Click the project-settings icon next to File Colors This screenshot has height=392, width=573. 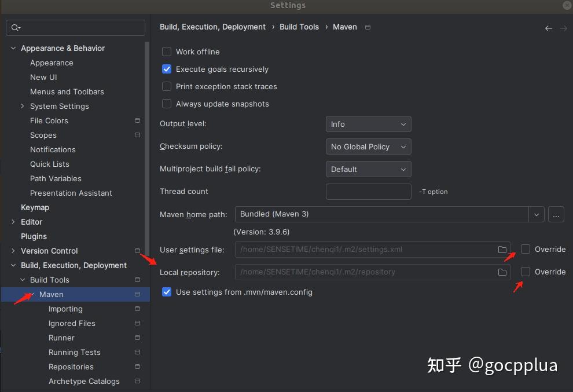[137, 120]
